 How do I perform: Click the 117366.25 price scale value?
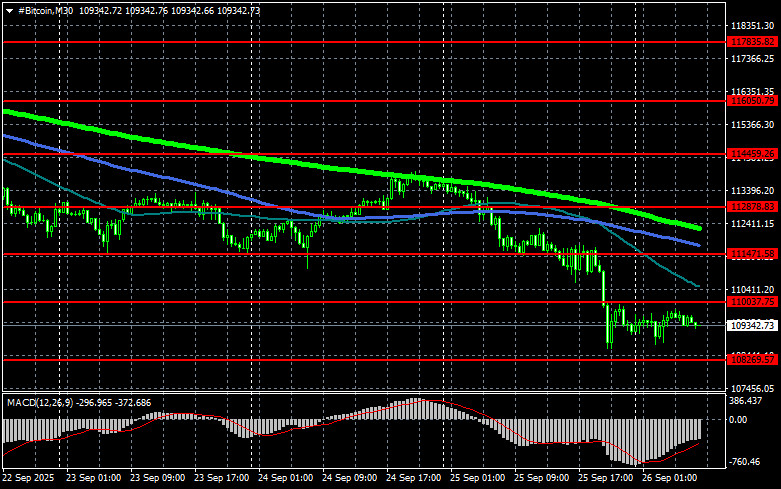point(753,59)
